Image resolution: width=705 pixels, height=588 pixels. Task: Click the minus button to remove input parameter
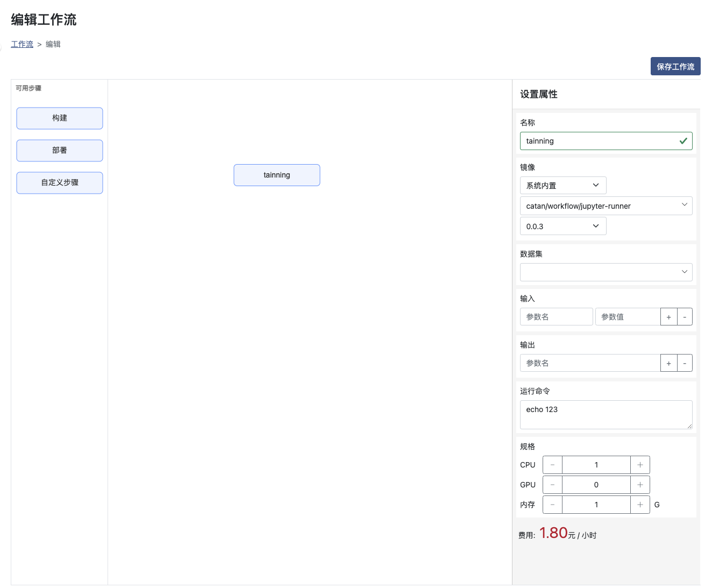(685, 317)
